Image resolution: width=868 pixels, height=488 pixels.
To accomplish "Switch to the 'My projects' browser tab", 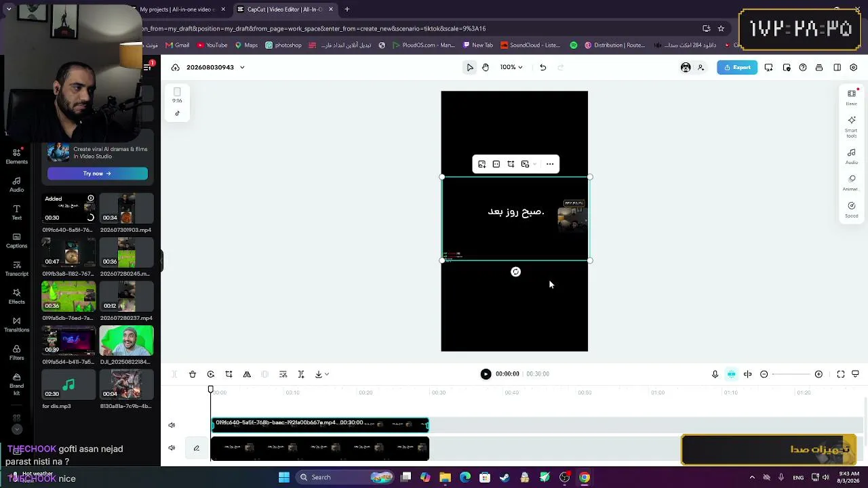I will (x=178, y=9).
